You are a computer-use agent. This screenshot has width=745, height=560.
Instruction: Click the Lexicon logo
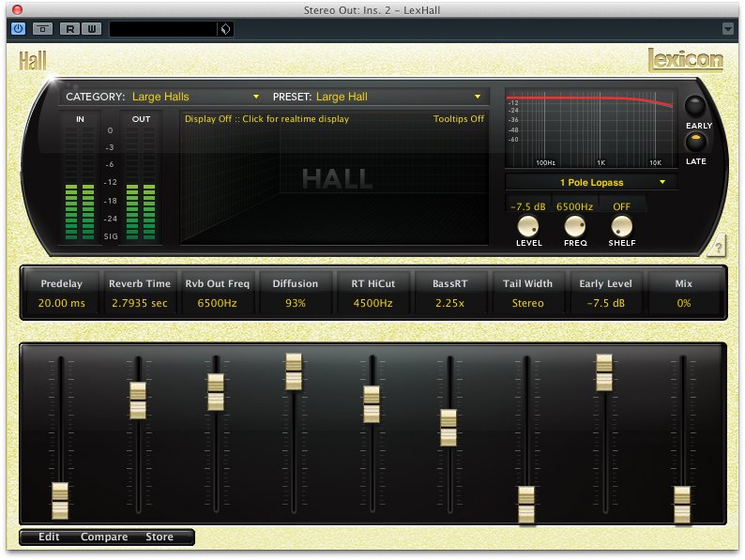click(686, 60)
